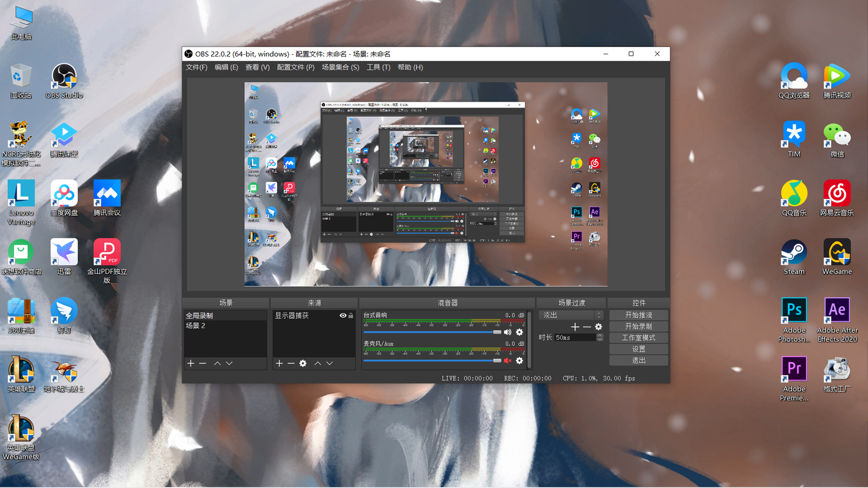Open the 工具 menu

tap(378, 67)
